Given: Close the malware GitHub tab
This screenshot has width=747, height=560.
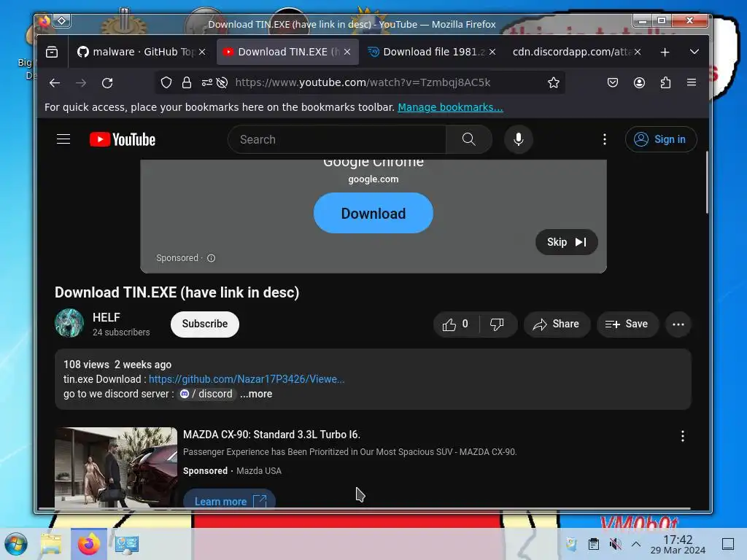Looking at the screenshot, I should click(202, 52).
